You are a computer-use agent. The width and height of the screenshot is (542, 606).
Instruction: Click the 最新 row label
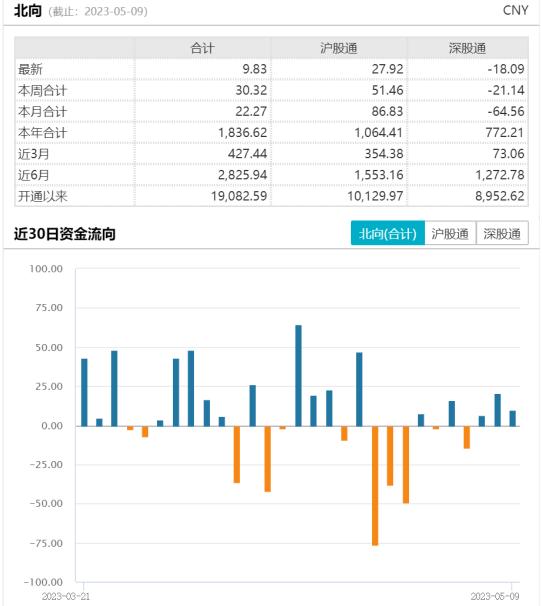(x=30, y=70)
